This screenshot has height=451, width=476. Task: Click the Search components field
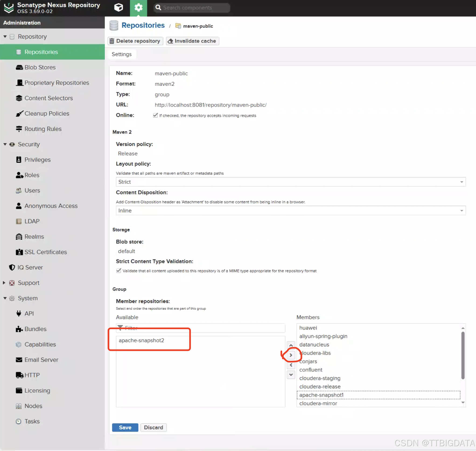point(192,8)
